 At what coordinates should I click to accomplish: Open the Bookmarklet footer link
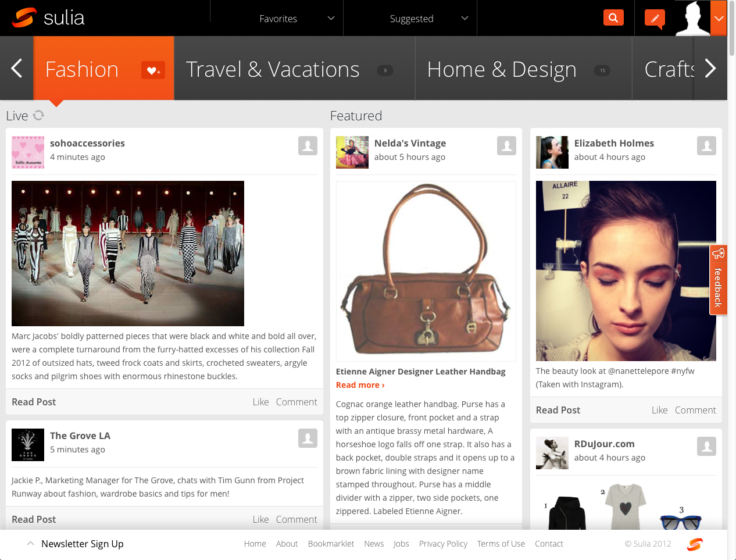(331, 544)
